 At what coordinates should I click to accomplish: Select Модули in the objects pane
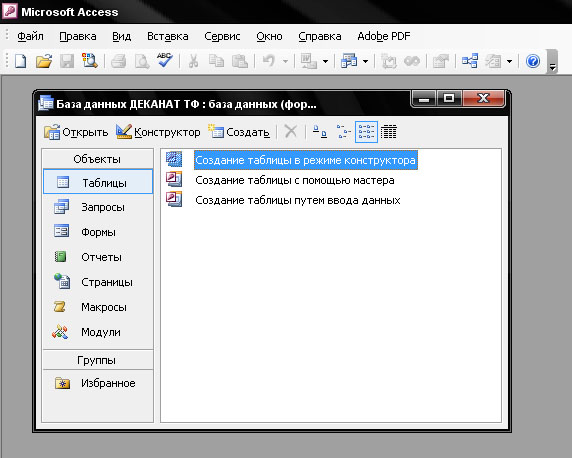pos(98,332)
